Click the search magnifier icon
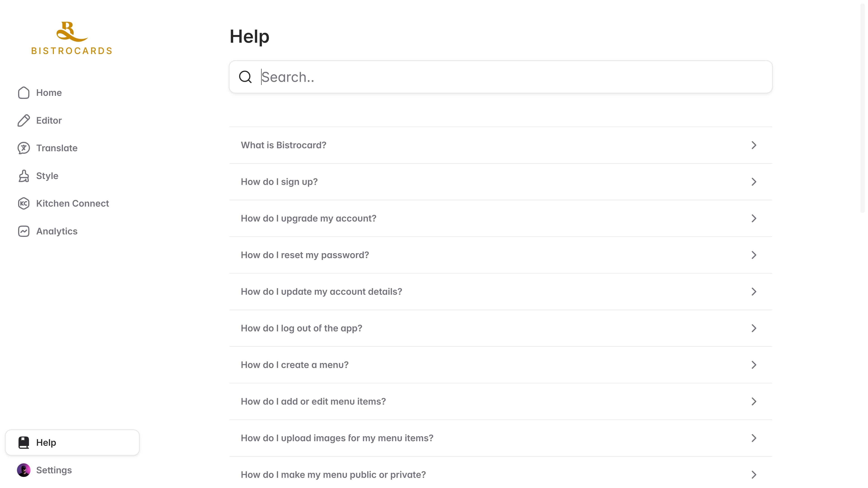Image resolution: width=868 pixels, height=488 pixels. (245, 77)
